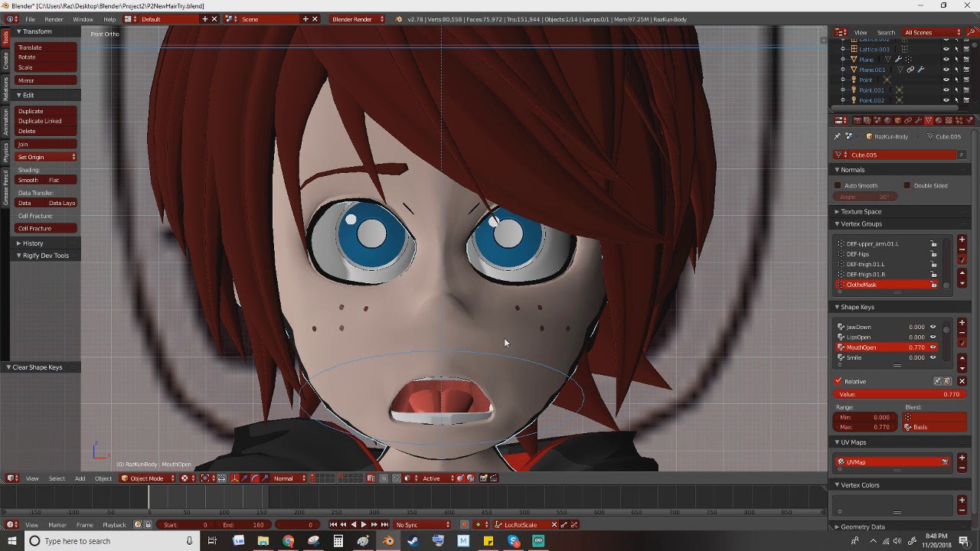This screenshot has width=980, height=551.
Task: Expand the Geometry Data panel
Action: pyautogui.click(x=862, y=527)
